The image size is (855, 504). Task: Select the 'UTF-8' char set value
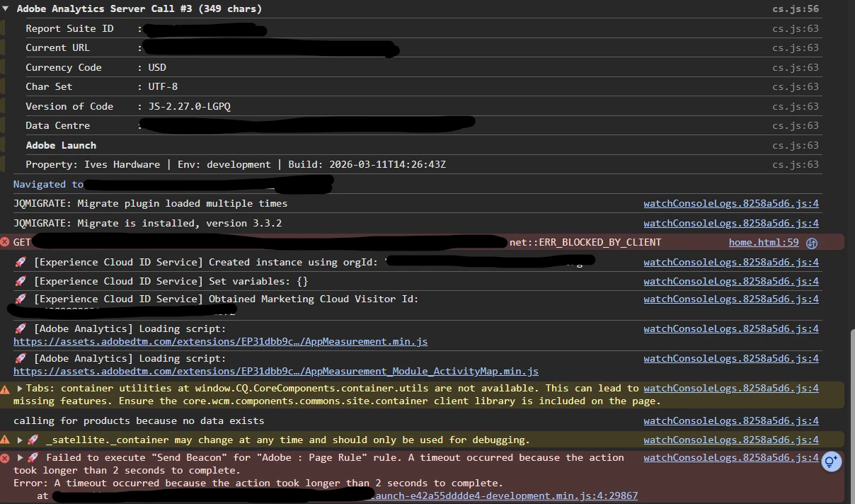(163, 86)
